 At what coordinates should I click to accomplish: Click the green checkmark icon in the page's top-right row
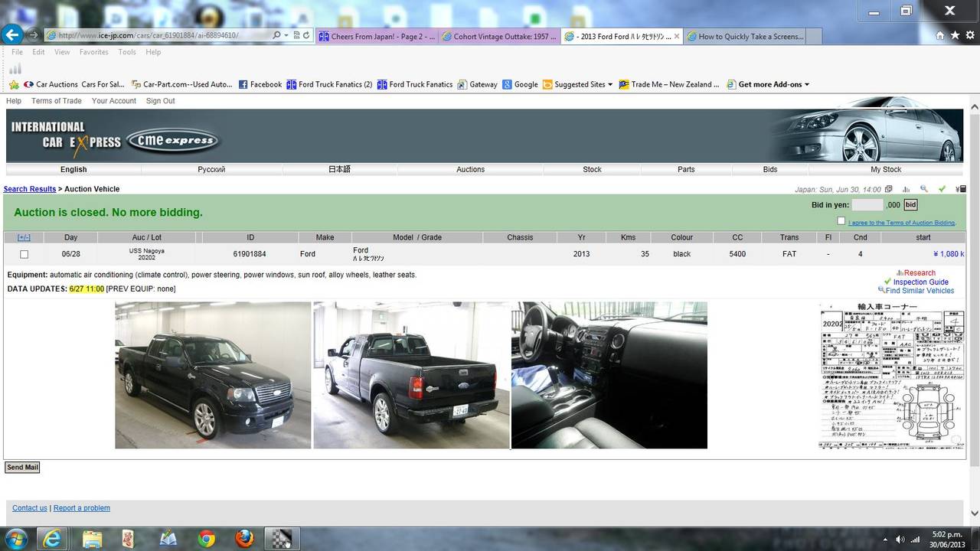click(942, 189)
